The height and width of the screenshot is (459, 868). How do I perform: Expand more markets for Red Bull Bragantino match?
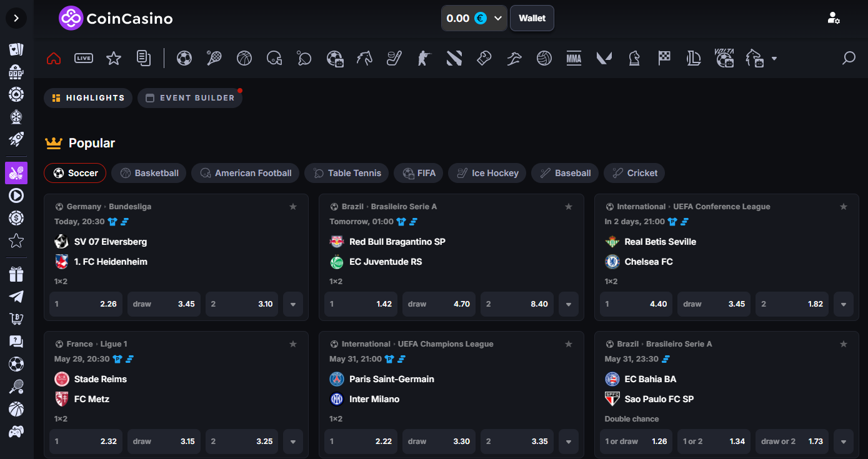568,304
